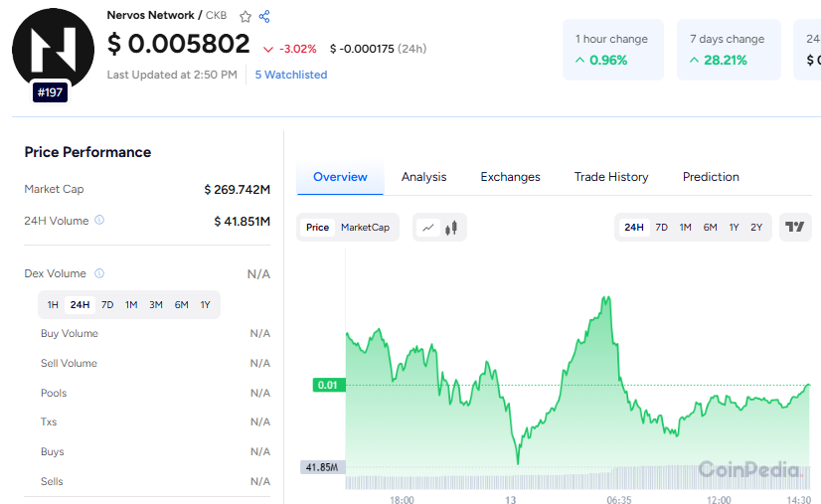Select 1M Dex Volume period
This screenshot has width=821, height=504.
pyautogui.click(x=131, y=305)
